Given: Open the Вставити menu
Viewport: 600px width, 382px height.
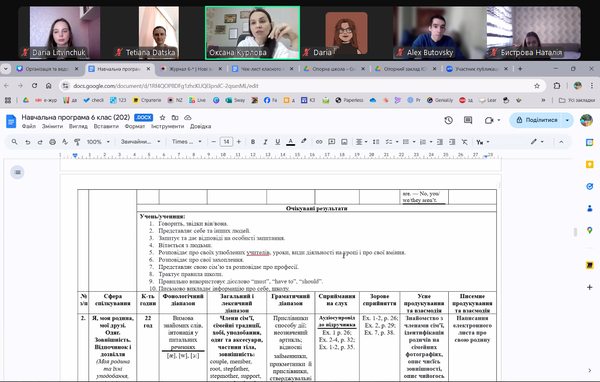Looking at the screenshot, I should (106, 126).
